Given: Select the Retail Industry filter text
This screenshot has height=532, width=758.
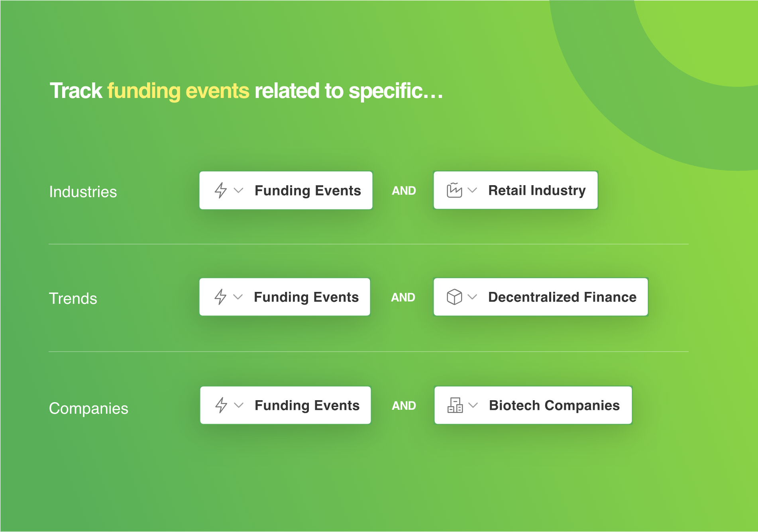Looking at the screenshot, I should pyautogui.click(x=537, y=190).
